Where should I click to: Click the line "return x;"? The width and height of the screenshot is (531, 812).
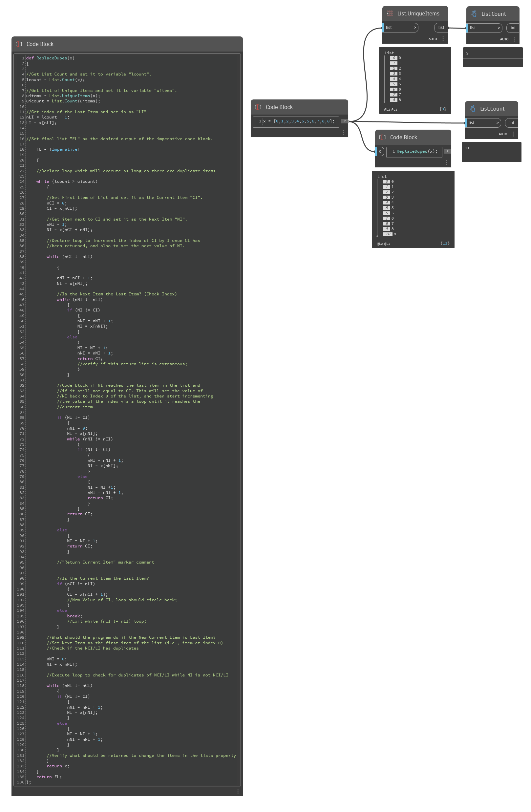pos(58,766)
